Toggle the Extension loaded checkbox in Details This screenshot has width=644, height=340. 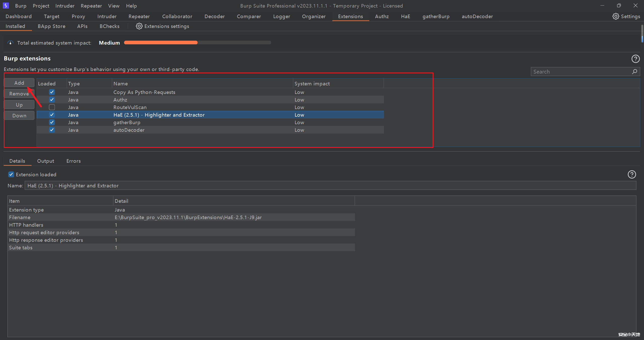pos(11,174)
